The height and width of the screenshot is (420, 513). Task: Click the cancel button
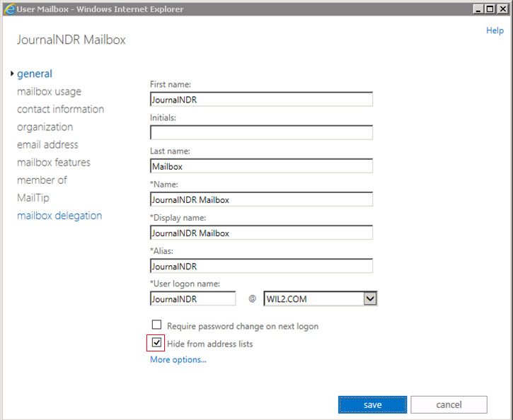click(x=449, y=404)
